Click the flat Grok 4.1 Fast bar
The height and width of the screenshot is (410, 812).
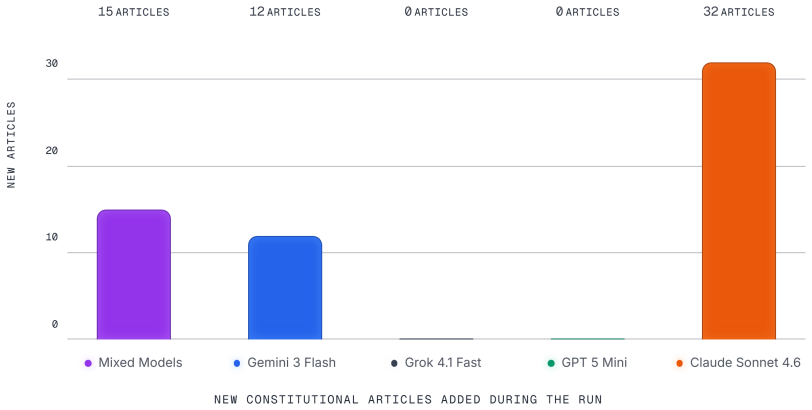(436, 339)
